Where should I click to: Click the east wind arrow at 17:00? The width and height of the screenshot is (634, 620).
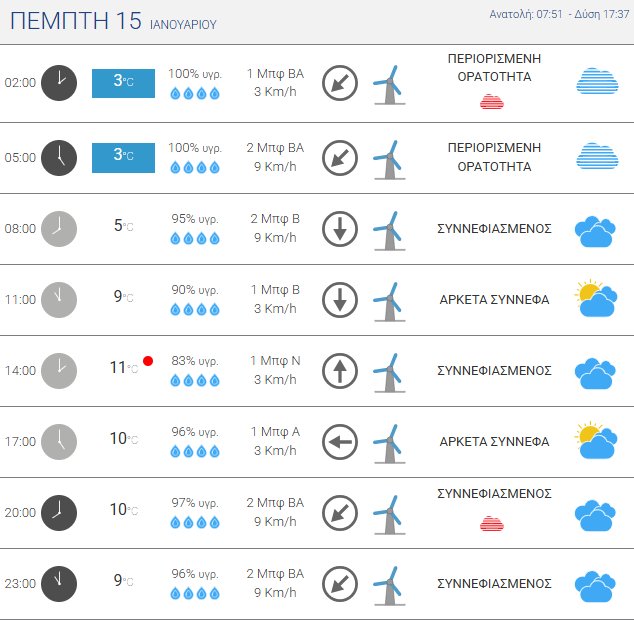pos(340,441)
